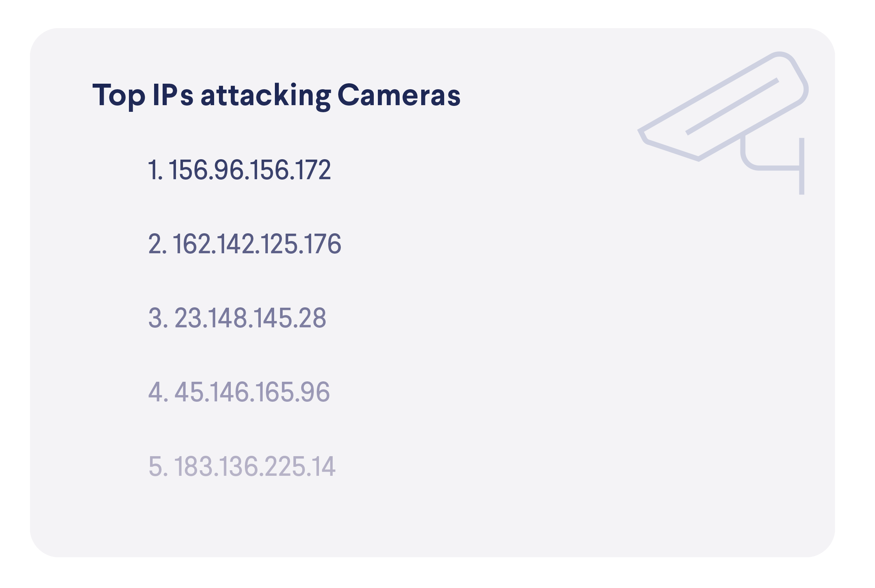Image resolution: width=875 pixels, height=588 pixels.
Task: Click the rank number 2 list marker
Action: (157, 244)
